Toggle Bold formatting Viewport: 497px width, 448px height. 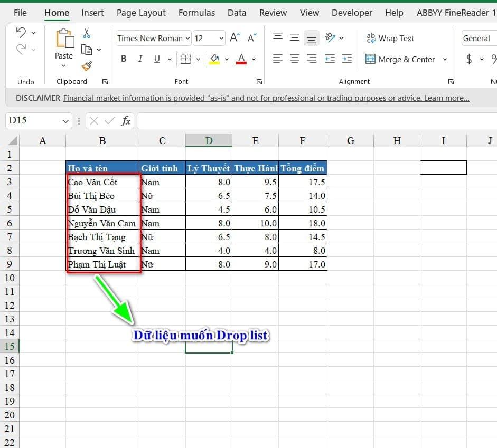[124, 59]
